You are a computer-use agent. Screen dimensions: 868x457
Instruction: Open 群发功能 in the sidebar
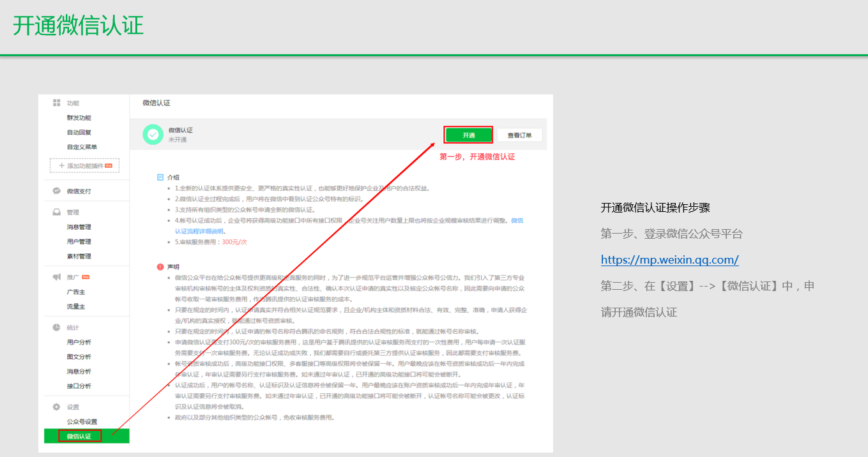[x=79, y=118]
